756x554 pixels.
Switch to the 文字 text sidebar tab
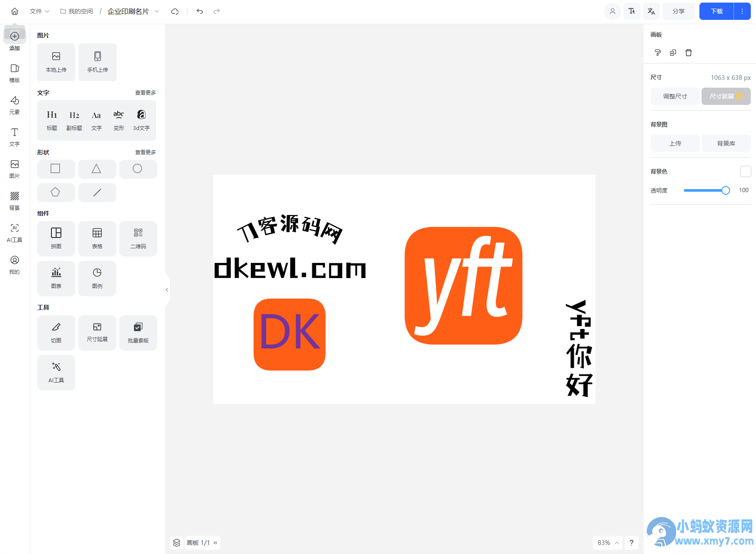click(15, 137)
